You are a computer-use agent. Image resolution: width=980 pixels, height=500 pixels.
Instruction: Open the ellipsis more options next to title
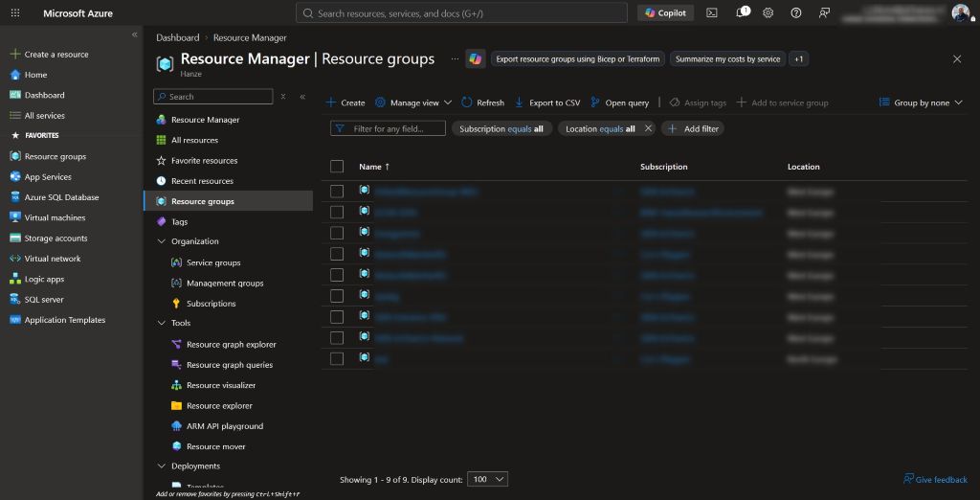[x=455, y=58]
